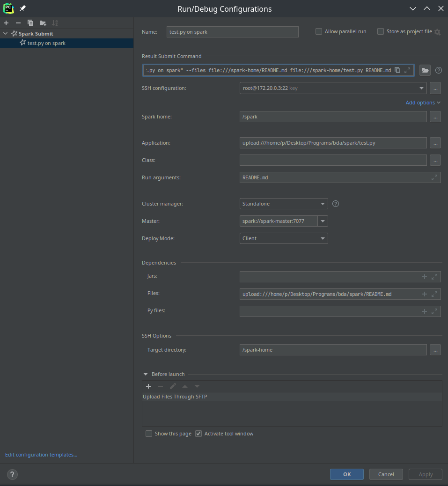Click the Application path field
Screen dimensions: 448x486
[333, 143]
